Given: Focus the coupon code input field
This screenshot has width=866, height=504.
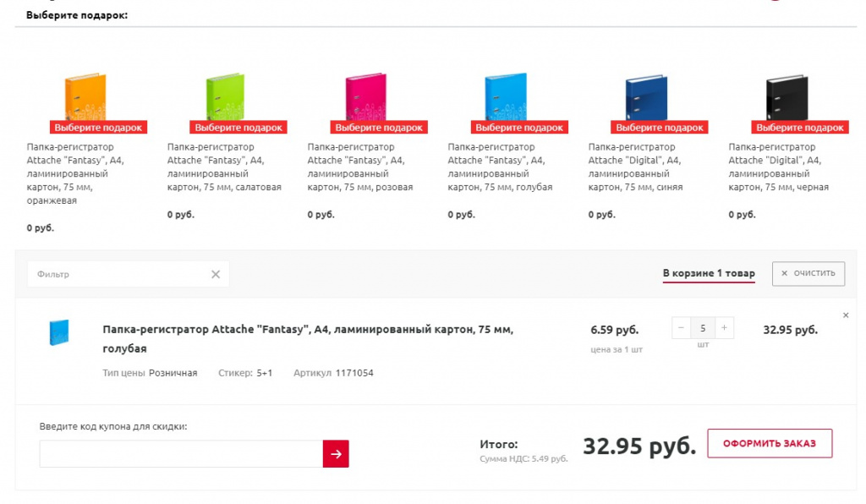Looking at the screenshot, I should [181, 454].
